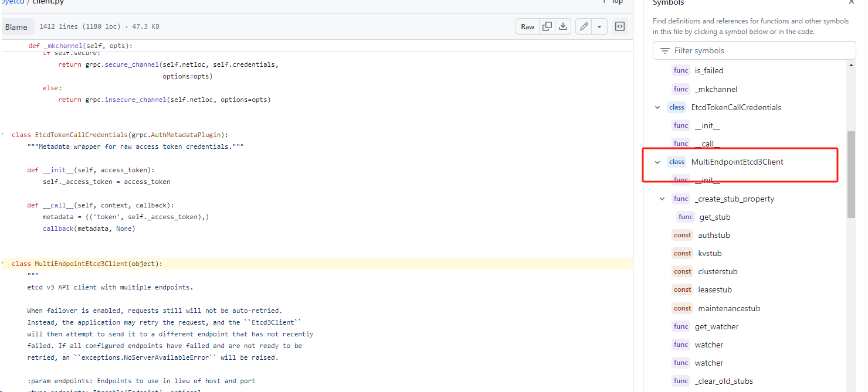Edit file using pencil icon
The width and height of the screenshot is (868, 392).
coord(584,26)
